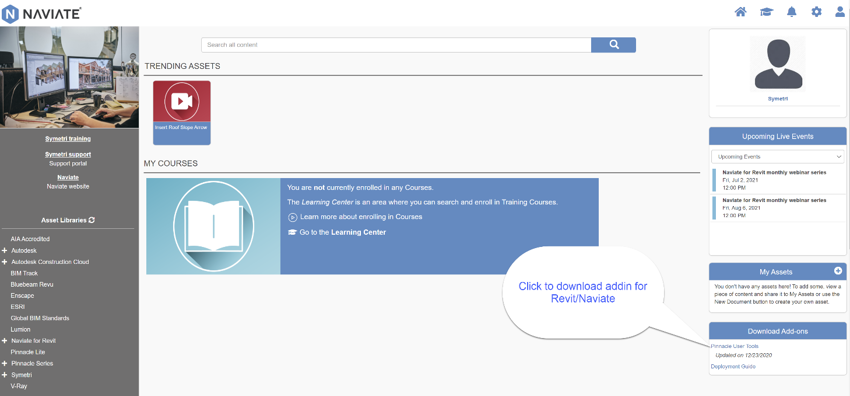850x396 pixels.
Task: Add a new asset with plus icon
Action: (x=838, y=270)
